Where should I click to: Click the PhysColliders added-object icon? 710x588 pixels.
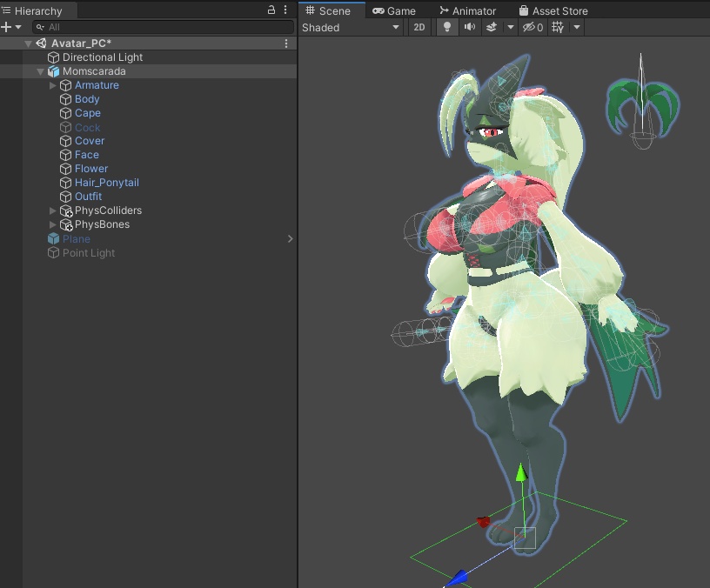coord(66,211)
